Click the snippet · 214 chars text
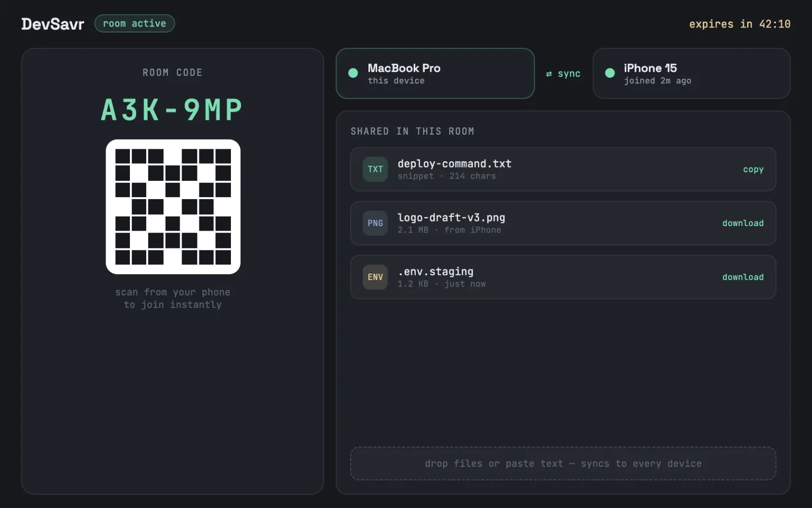The height and width of the screenshot is (508, 812). (447, 176)
